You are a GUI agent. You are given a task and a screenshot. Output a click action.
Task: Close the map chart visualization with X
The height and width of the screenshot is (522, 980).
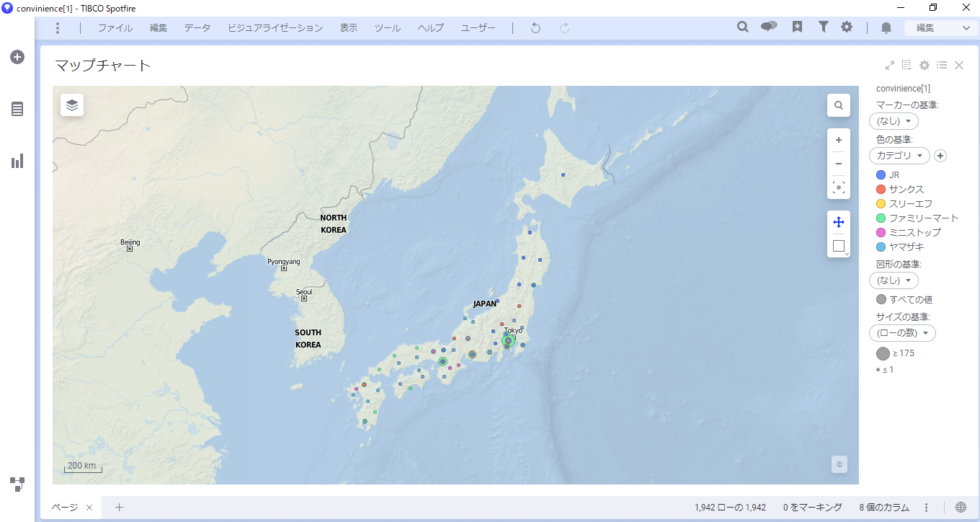(x=959, y=65)
